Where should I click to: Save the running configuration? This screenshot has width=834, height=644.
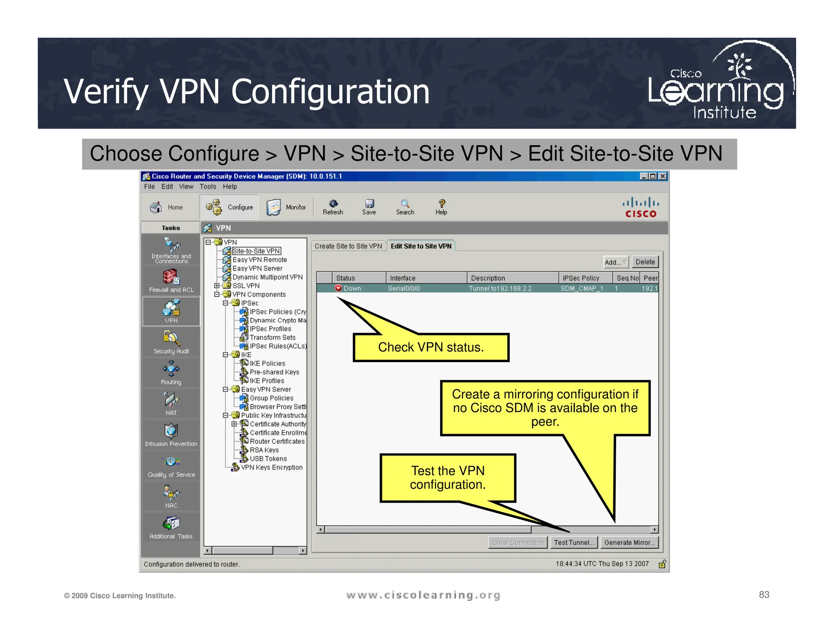click(369, 207)
